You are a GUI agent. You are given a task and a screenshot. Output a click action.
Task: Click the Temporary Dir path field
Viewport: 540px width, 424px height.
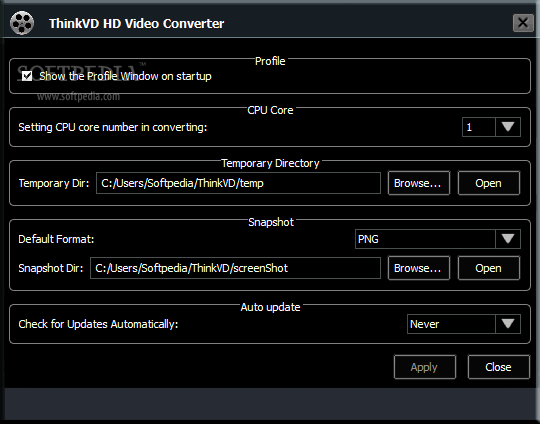238,183
